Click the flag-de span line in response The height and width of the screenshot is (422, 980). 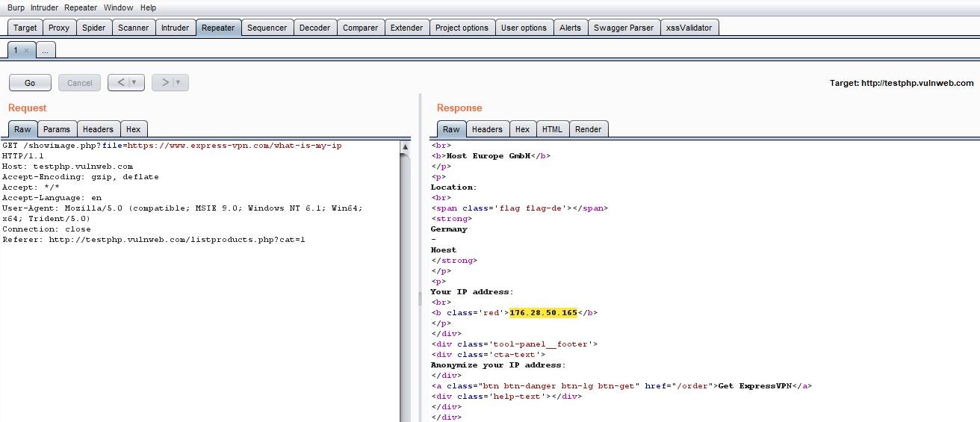519,208
